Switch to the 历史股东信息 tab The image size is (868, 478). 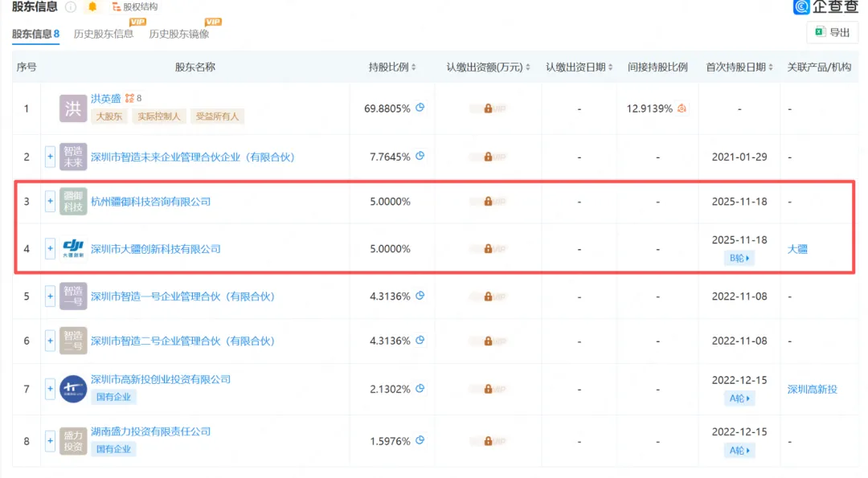[104, 34]
